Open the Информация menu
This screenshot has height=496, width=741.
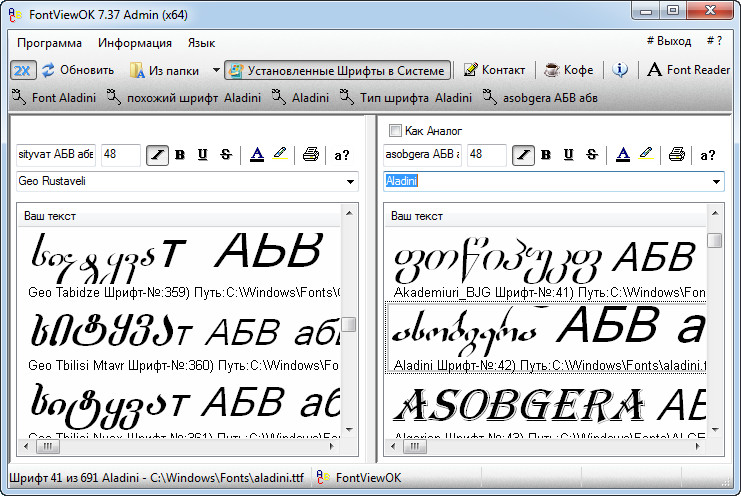pyautogui.click(x=135, y=43)
